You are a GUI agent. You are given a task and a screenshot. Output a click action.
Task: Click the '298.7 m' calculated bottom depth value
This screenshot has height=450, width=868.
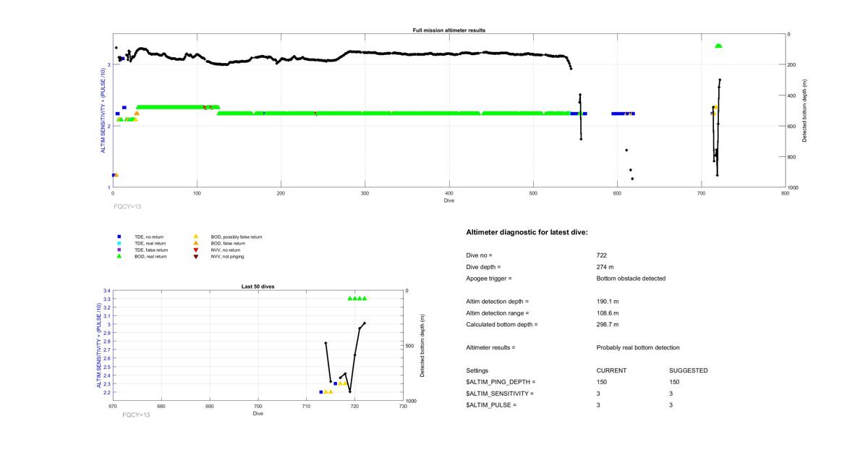click(608, 325)
